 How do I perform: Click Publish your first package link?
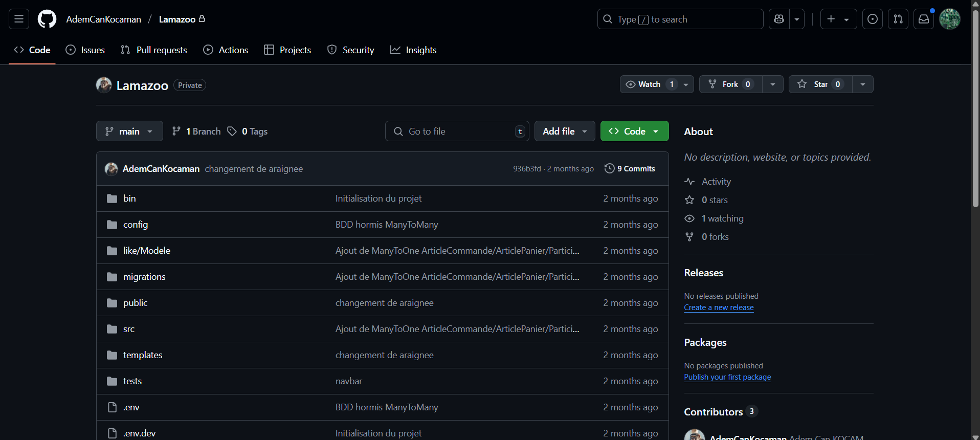727,377
